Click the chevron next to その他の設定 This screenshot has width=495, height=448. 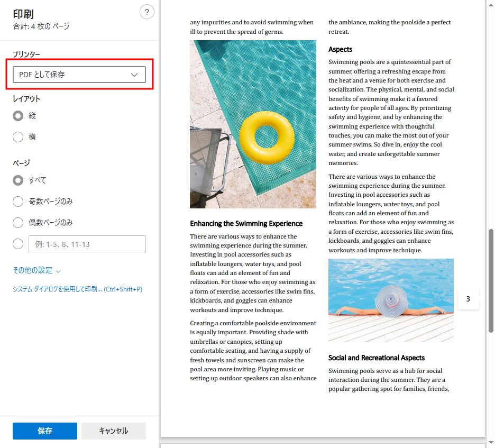tap(58, 271)
